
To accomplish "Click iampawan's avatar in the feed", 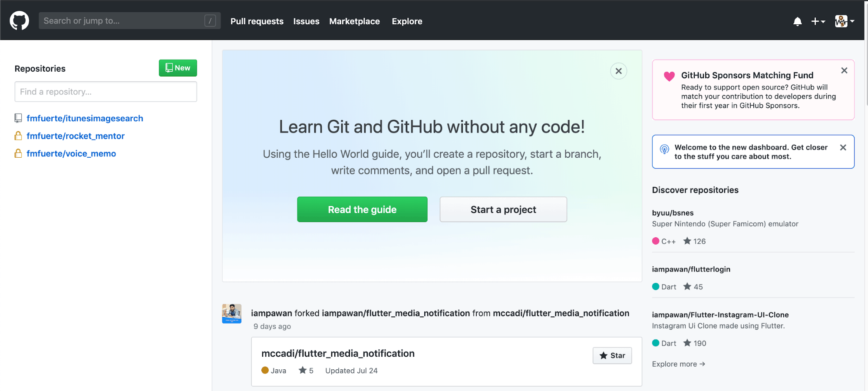I will 232,314.
